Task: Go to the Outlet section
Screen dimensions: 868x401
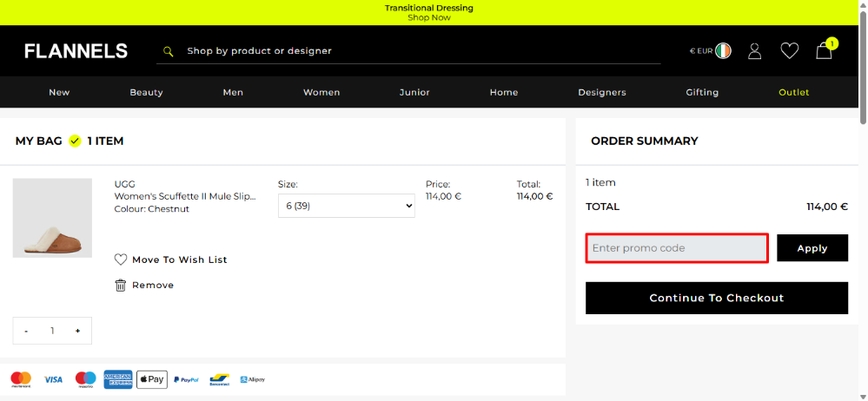Action: point(793,92)
